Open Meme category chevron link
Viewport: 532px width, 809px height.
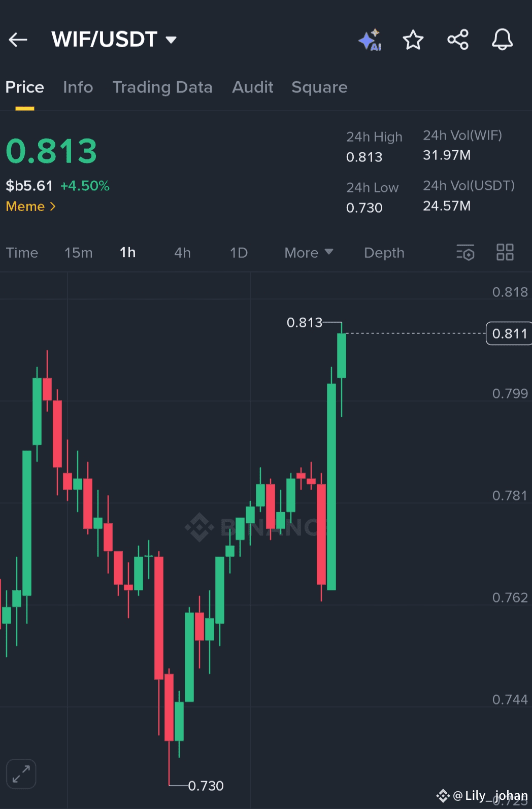coord(31,207)
